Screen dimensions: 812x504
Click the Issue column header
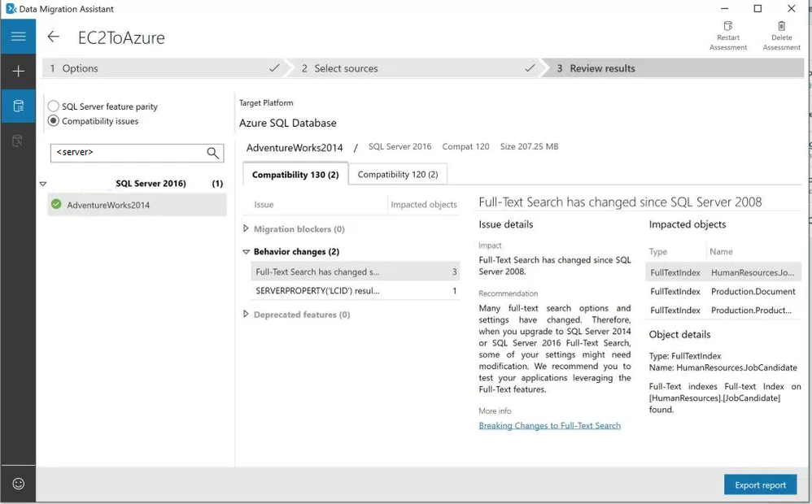264,204
